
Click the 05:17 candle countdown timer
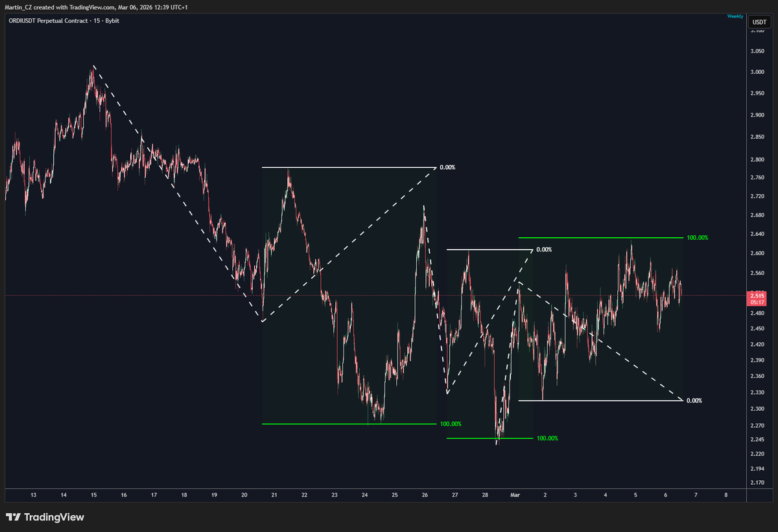[x=758, y=301]
